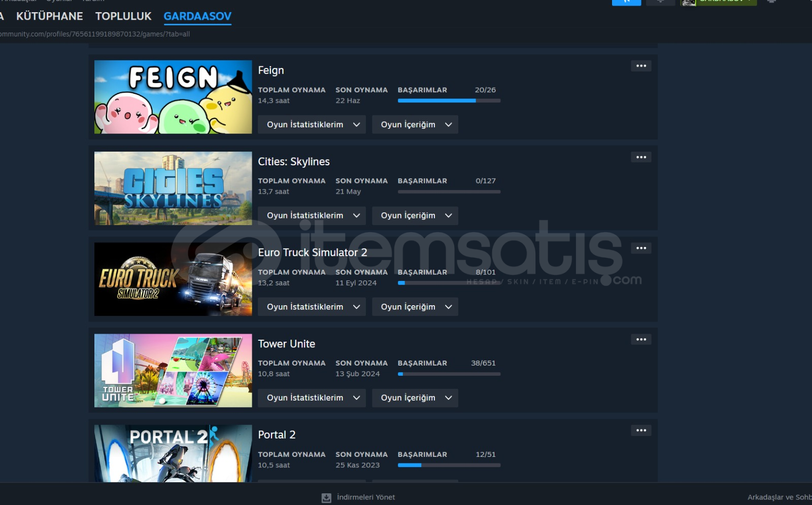Click Tower Unite's 38/651 achievements count
This screenshot has height=505, width=812.
(483, 363)
